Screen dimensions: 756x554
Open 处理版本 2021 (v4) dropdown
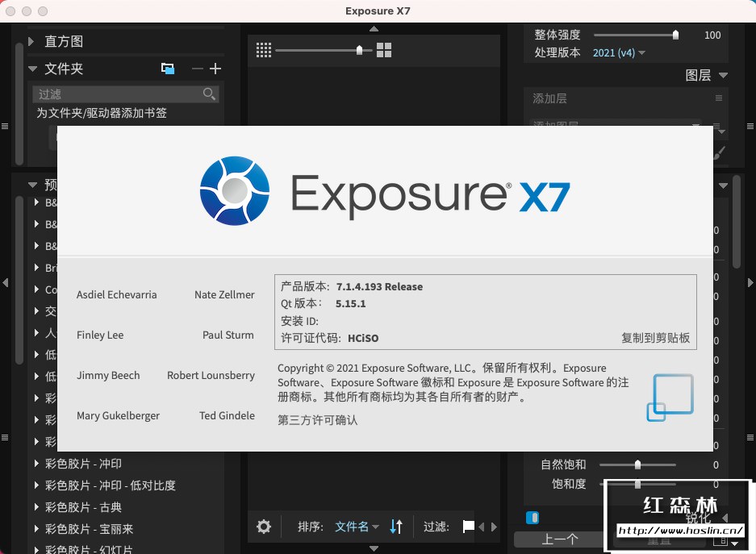point(619,52)
